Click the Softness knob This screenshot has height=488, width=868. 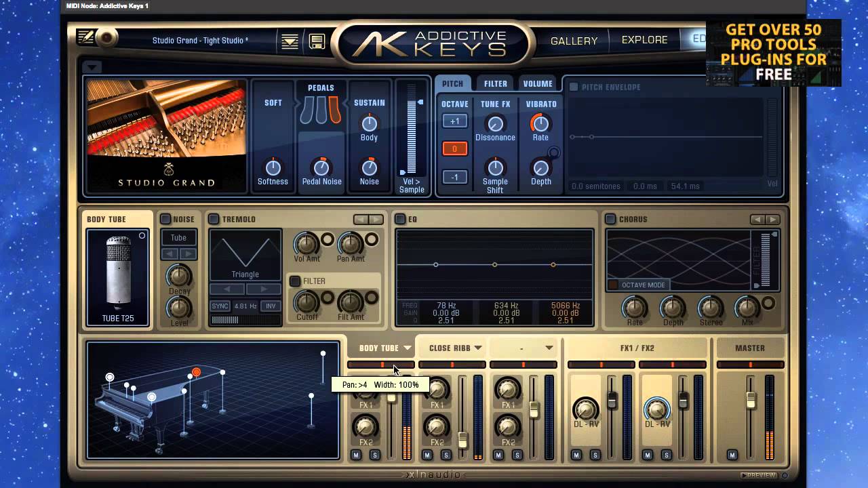point(273,167)
